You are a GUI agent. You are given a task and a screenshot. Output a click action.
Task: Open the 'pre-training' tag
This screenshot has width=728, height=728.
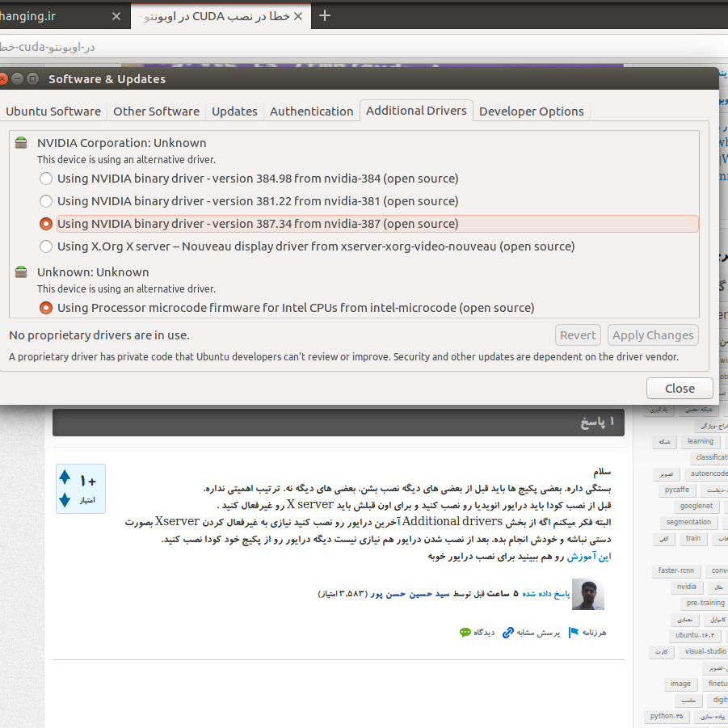[705, 603]
